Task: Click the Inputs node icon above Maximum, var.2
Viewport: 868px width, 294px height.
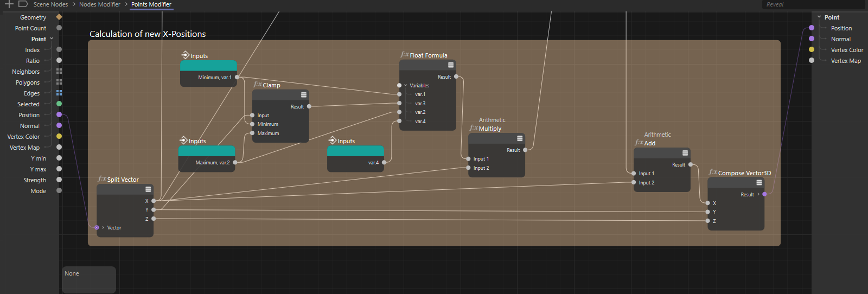Action: (x=183, y=140)
